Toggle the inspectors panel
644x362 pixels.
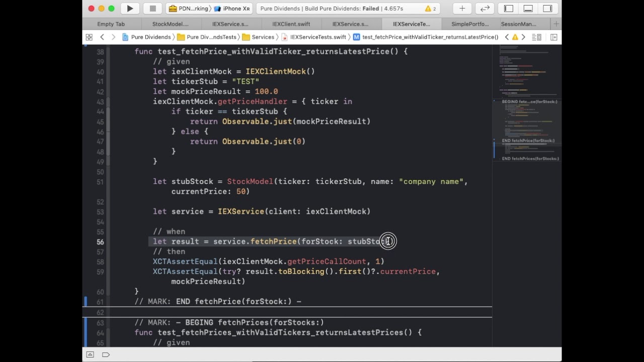click(x=547, y=9)
